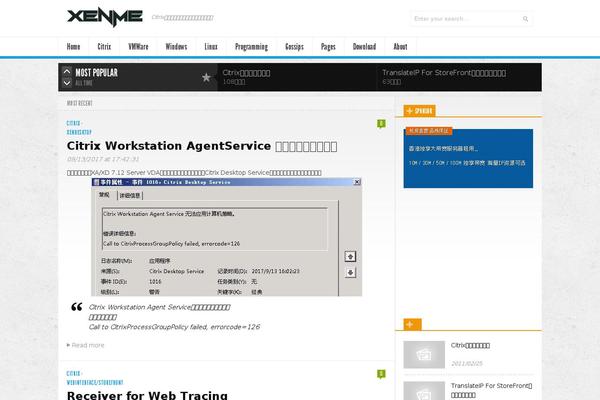600x400 pixels.
Task: Click Read more under first post
Action: (x=86, y=345)
